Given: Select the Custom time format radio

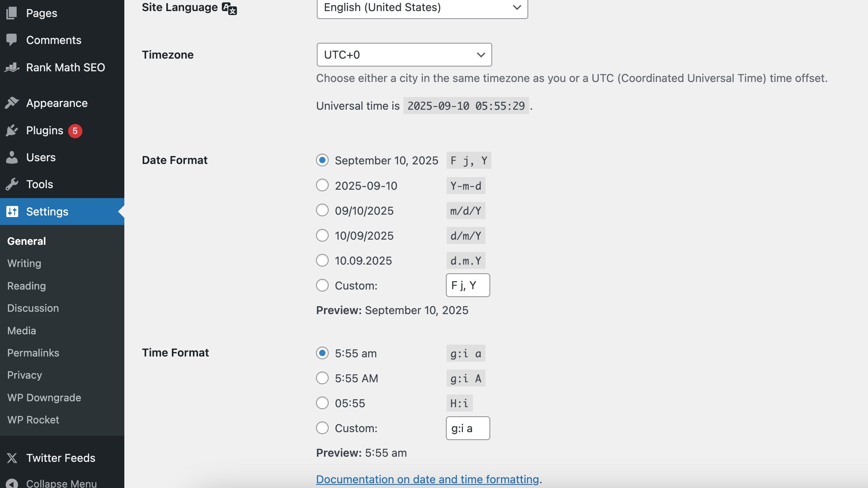Looking at the screenshot, I should (322, 428).
